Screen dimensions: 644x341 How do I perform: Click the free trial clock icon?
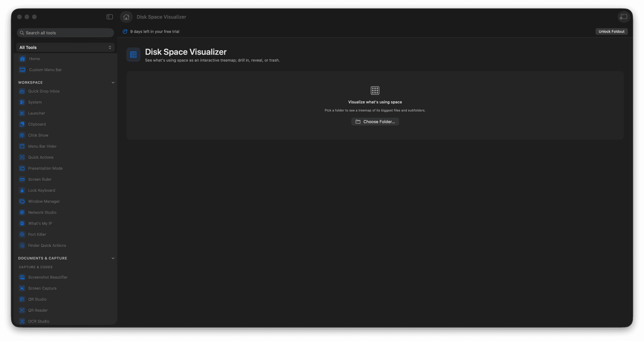coord(125,32)
